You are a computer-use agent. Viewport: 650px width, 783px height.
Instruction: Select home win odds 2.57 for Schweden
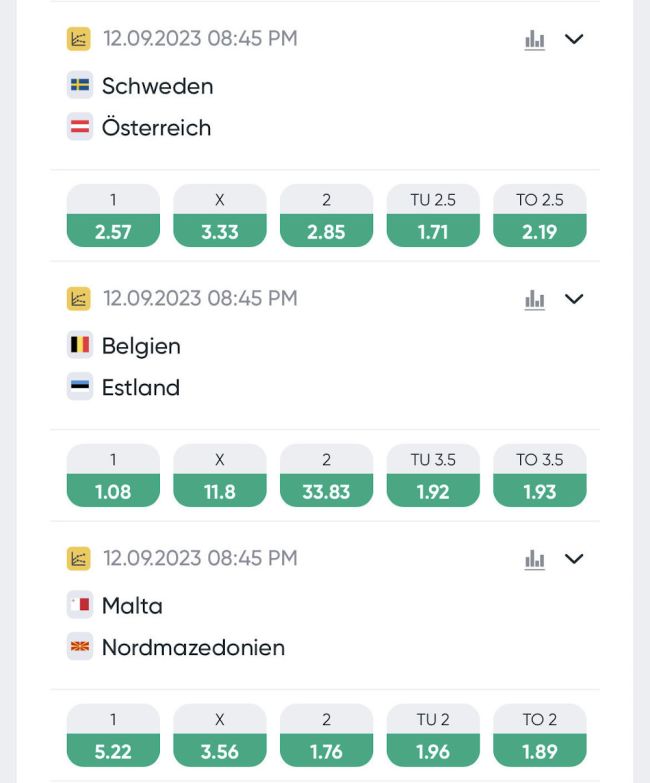tap(113, 230)
